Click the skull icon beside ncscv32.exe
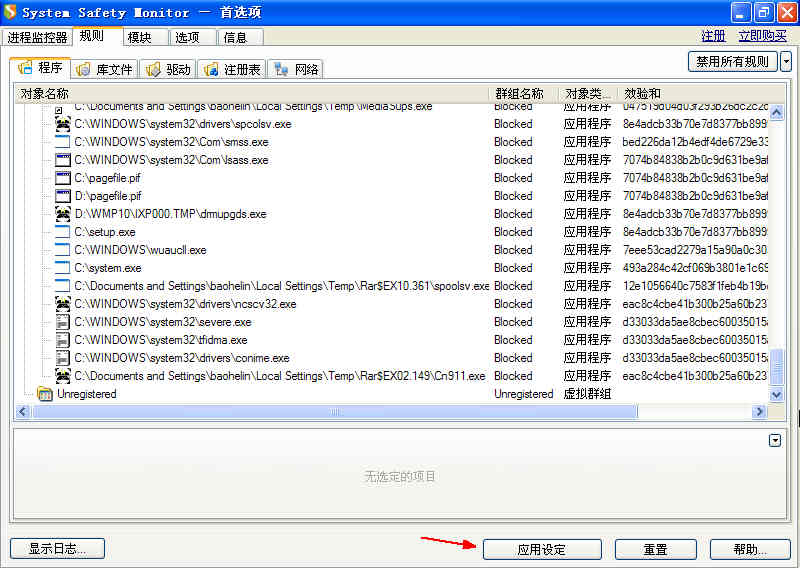 [62, 304]
